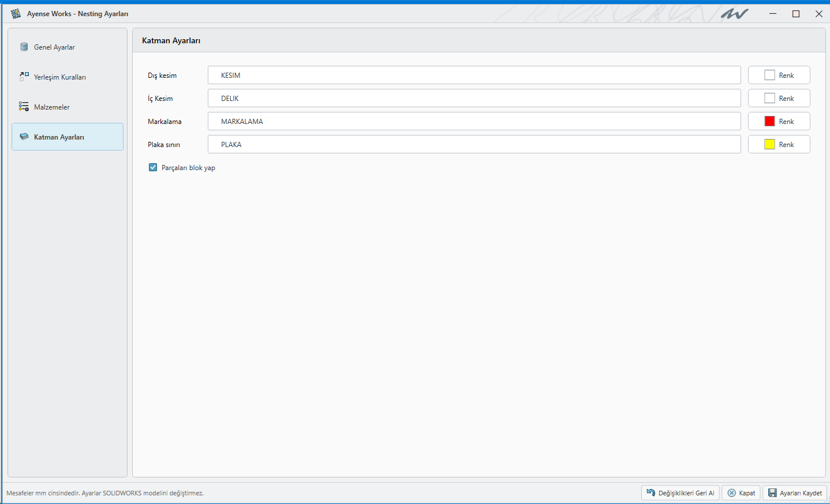Click the undo icon on Değişiklikleri Geri Al

coord(650,492)
